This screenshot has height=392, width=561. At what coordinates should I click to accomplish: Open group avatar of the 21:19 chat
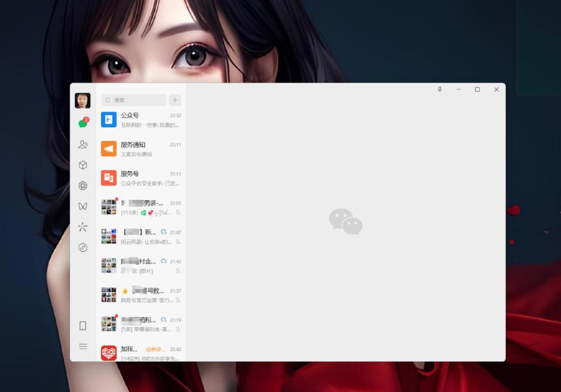click(x=109, y=324)
